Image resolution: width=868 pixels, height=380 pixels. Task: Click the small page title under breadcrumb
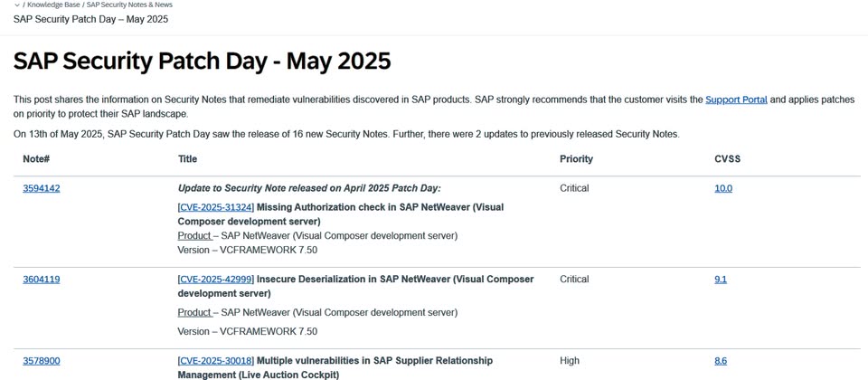pos(90,19)
